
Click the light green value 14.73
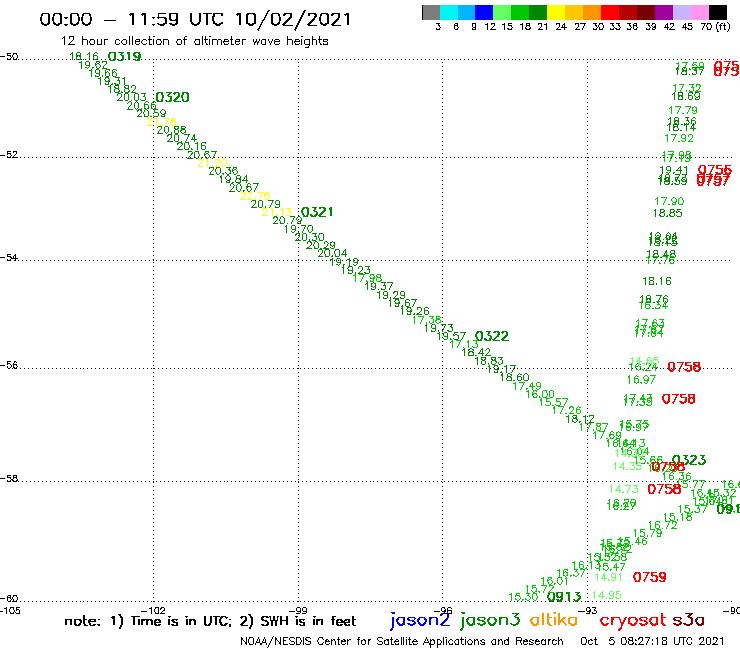(623, 490)
